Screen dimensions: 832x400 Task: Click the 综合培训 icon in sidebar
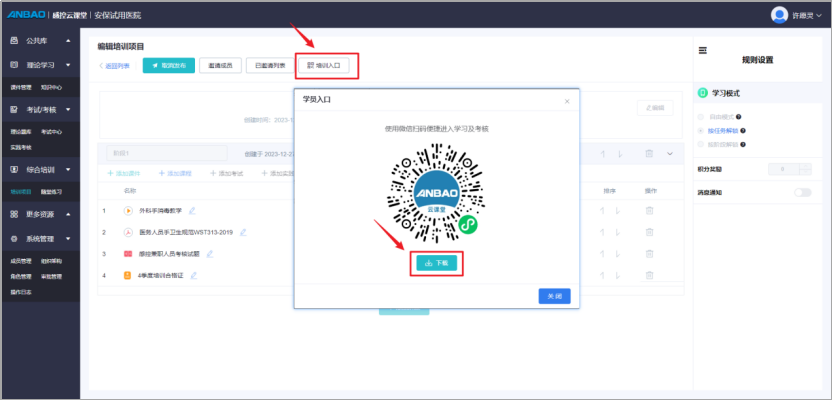[14, 169]
